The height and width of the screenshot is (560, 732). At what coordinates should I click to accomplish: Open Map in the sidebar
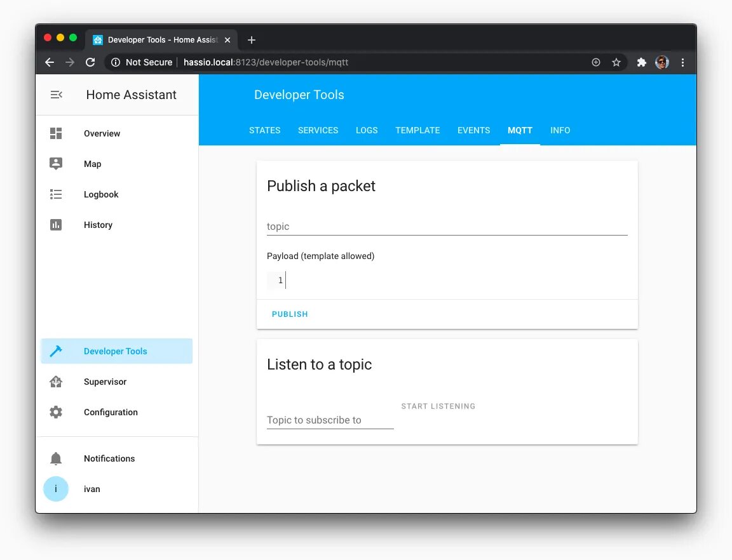pos(117,164)
